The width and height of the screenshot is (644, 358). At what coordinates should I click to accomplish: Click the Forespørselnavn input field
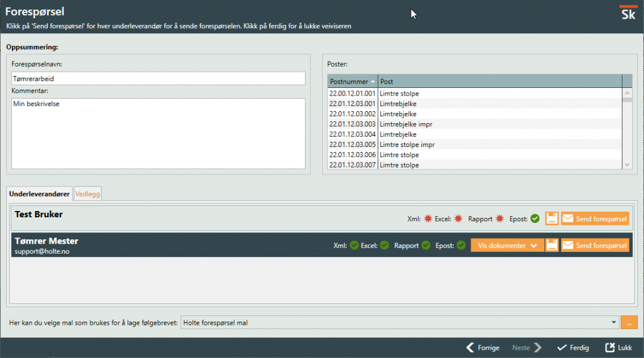(158, 79)
